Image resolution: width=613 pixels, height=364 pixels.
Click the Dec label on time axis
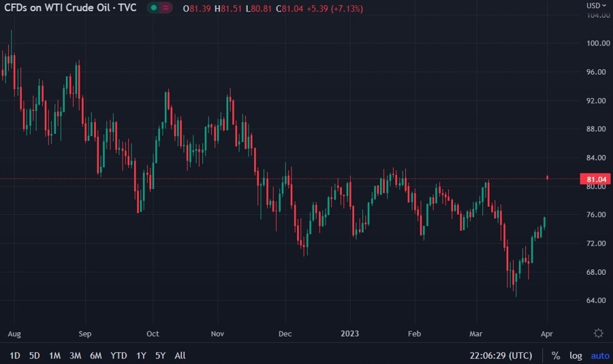click(x=285, y=334)
